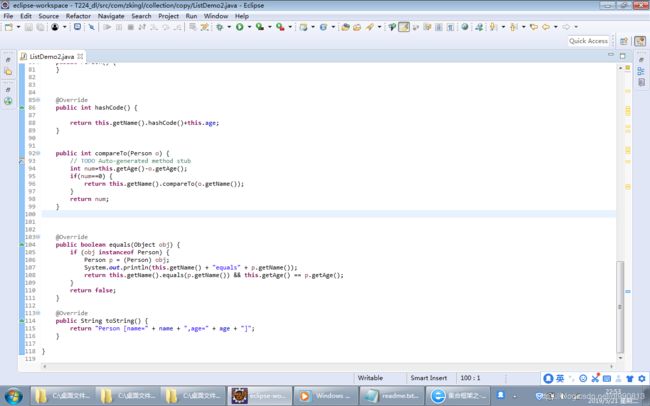Image resolution: width=650 pixels, height=406 pixels.
Task: Open the globe view in left sidebar
Action: pyautogui.click(x=8, y=101)
